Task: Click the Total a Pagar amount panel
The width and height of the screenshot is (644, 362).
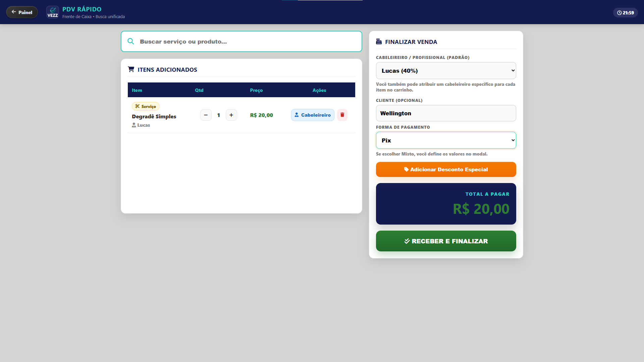Action: pyautogui.click(x=446, y=204)
